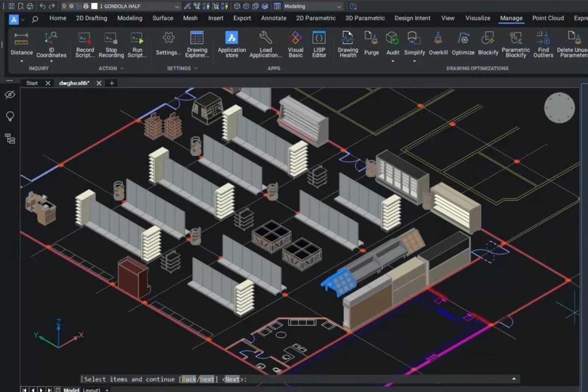Open Visual Basic

tap(295, 45)
